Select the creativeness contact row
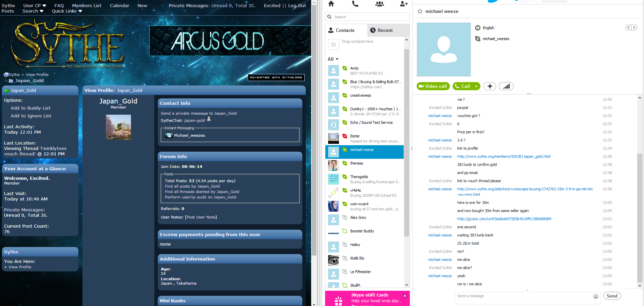This screenshot has width=644, height=306. [x=364, y=98]
